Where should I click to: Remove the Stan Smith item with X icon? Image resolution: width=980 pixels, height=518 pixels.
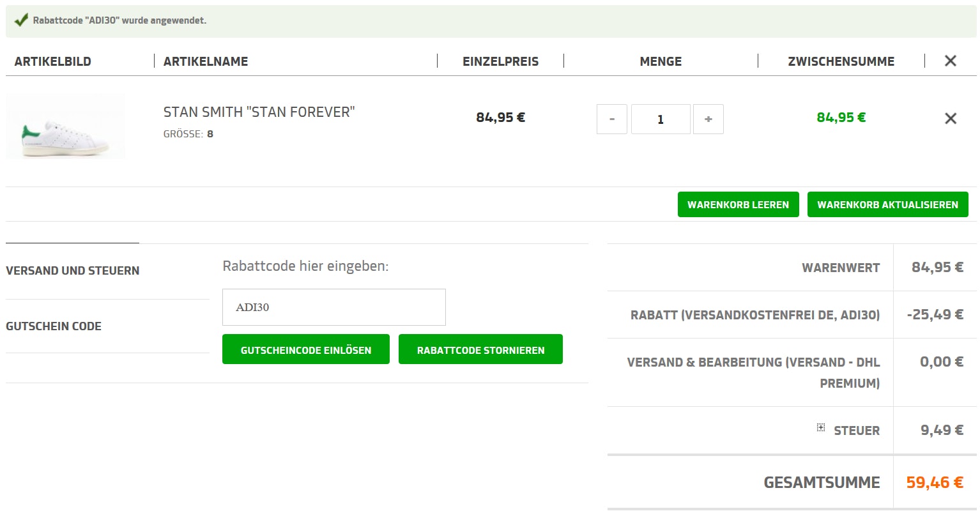[950, 118]
